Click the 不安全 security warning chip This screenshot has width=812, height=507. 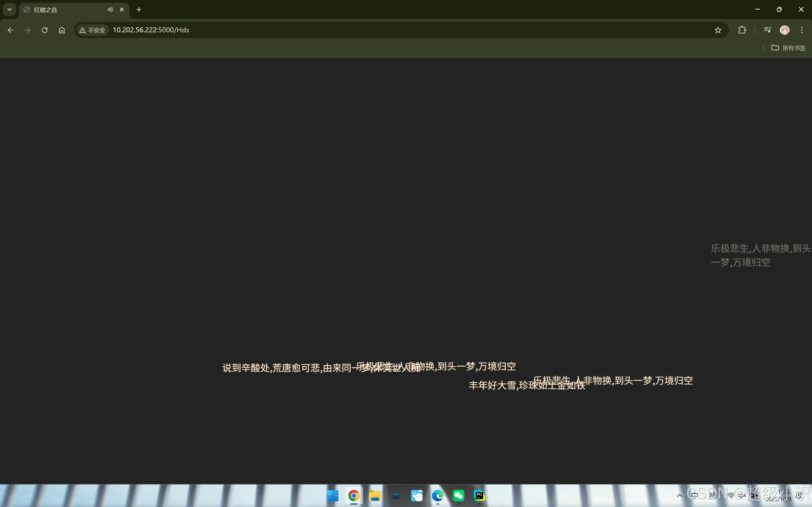(92, 30)
